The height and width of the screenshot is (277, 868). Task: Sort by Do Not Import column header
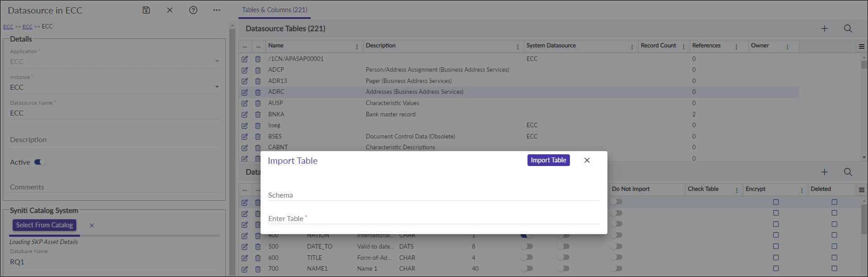pos(630,189)
